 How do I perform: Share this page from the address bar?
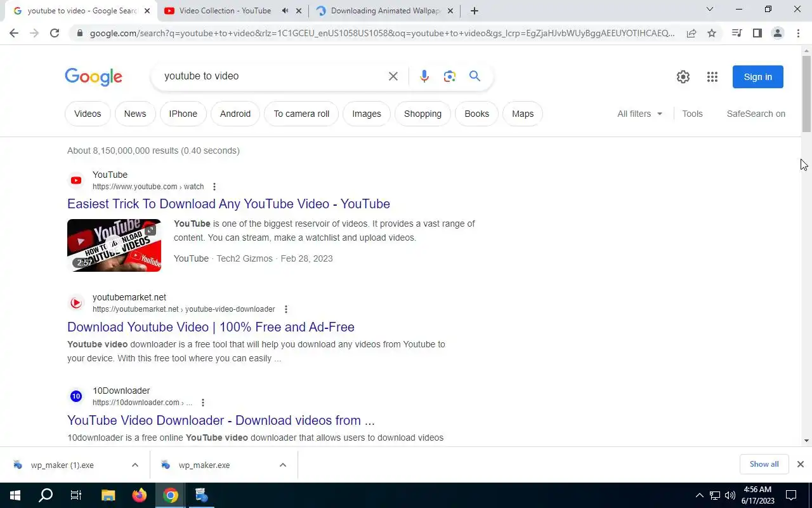pos(691,33)
